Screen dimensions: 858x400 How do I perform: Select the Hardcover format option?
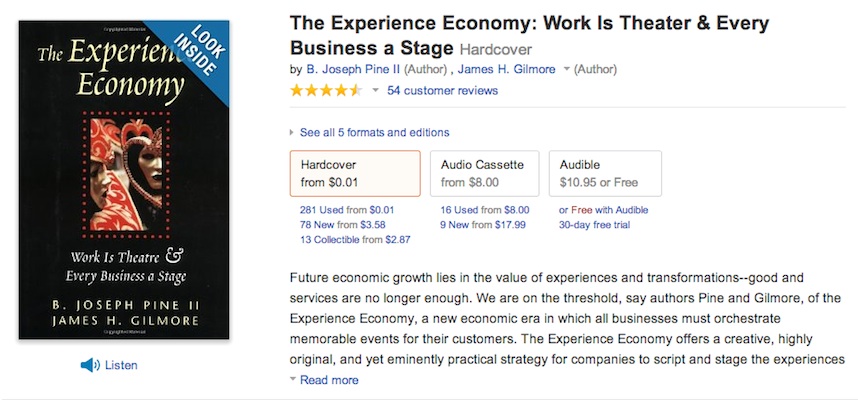click(355, 173)
